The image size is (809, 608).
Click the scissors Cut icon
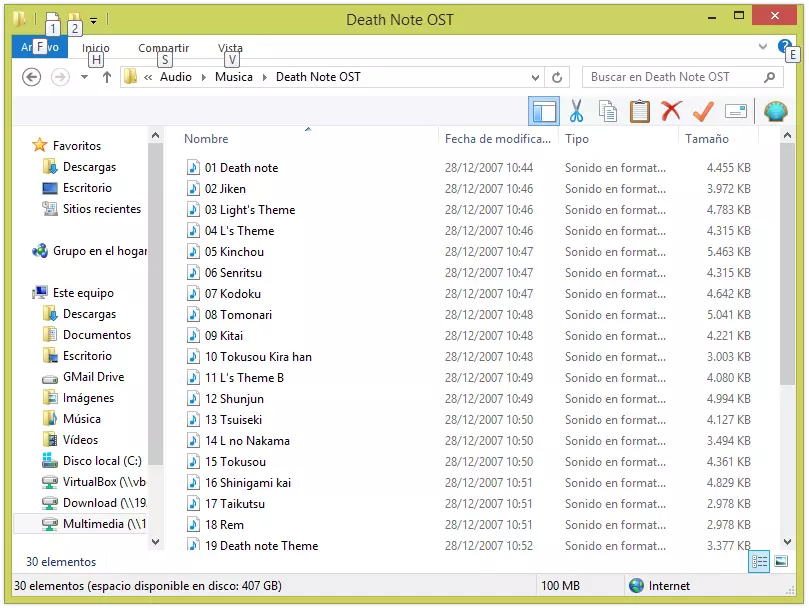coord(576,111)
